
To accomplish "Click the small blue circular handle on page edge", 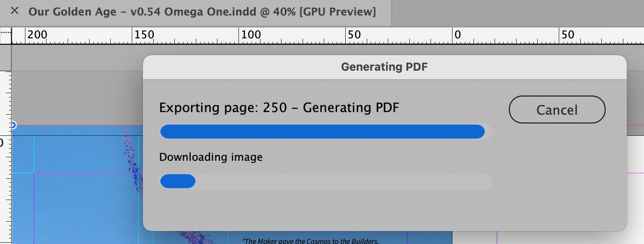I will [x=12, y=125].
